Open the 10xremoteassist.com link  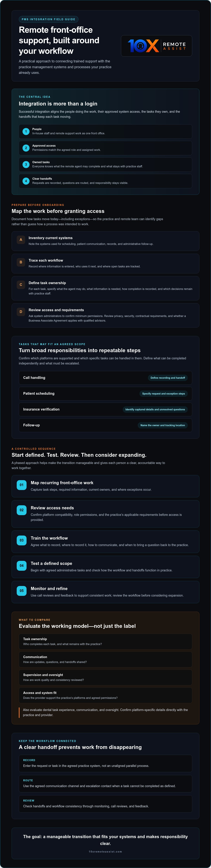[105, 851]
